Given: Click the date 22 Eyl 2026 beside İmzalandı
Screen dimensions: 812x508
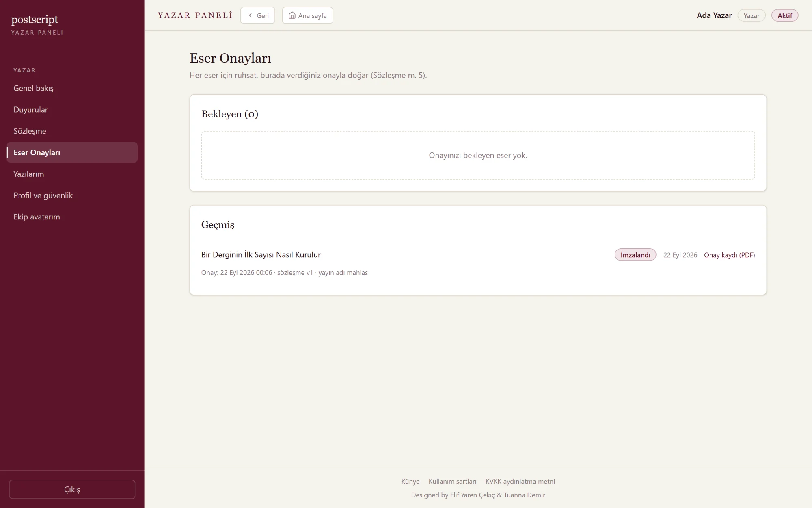Looking at the screenshot, I should click(680, 255).
